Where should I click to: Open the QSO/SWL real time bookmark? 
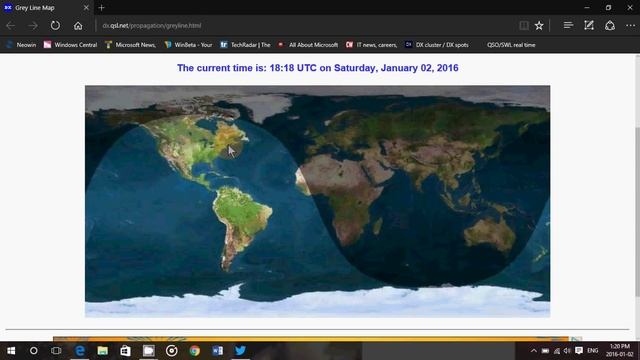click(511, 45)
